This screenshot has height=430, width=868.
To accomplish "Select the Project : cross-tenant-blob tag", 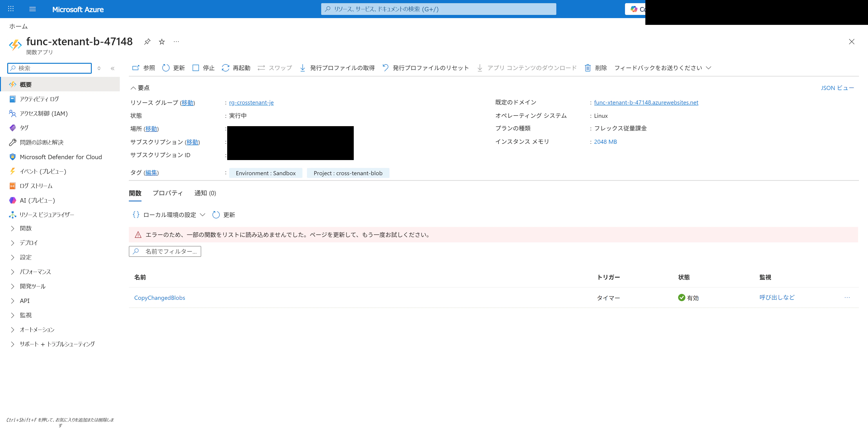I will [348, 173].
